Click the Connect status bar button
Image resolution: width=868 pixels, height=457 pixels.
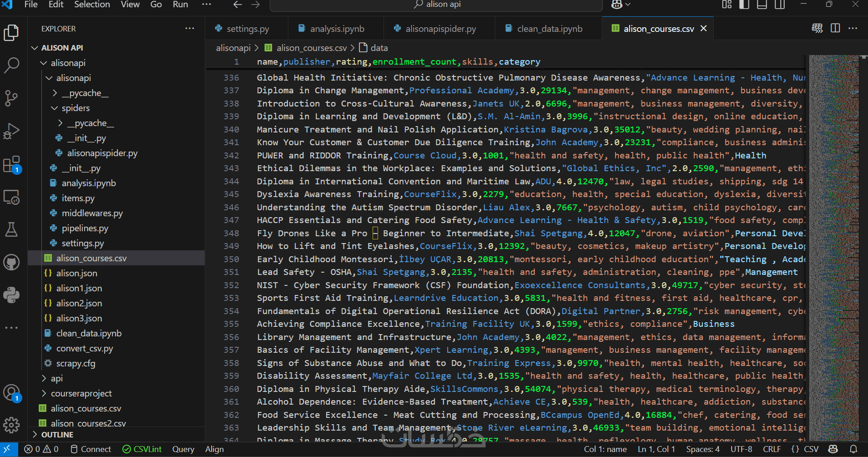(91, 449)
